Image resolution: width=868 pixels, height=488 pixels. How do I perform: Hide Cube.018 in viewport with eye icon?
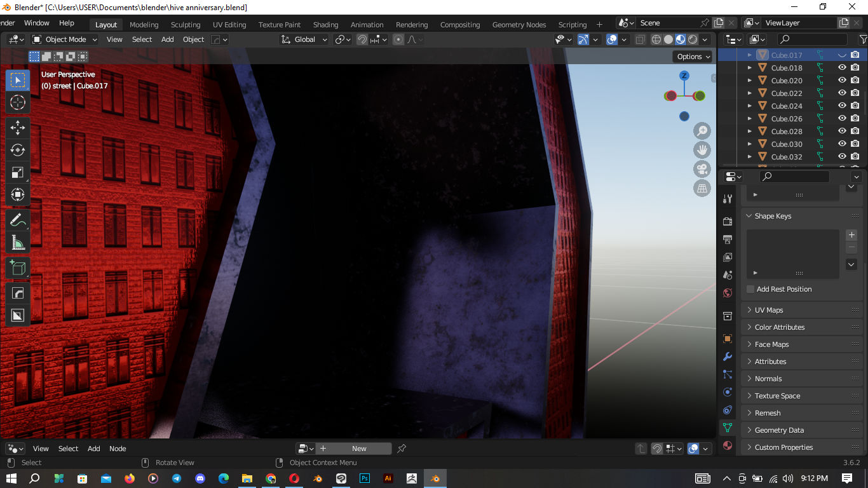(842, 68)
